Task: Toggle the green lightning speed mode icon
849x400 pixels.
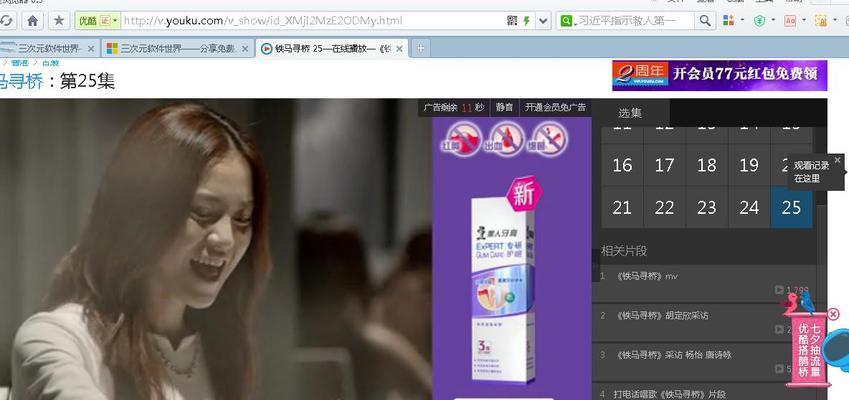Action: [526, 21]
